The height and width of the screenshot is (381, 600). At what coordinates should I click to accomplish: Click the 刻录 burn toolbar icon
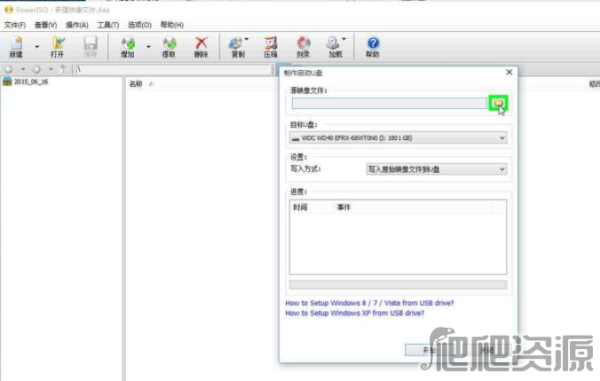[x=303, y=47]
